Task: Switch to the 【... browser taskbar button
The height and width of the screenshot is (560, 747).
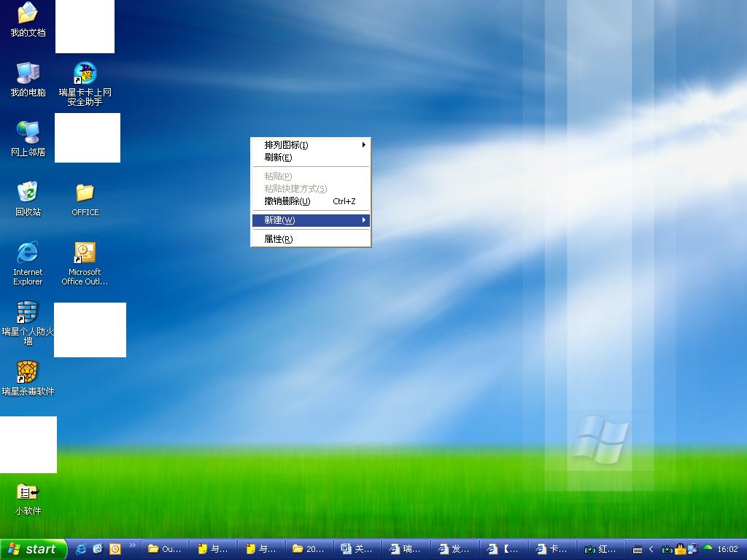Action: (x=503, y=550)
